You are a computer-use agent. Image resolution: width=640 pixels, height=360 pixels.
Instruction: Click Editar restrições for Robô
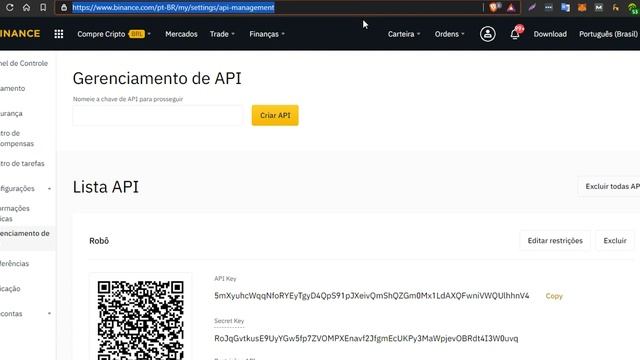pyautogui.click(x=555, y=241)
